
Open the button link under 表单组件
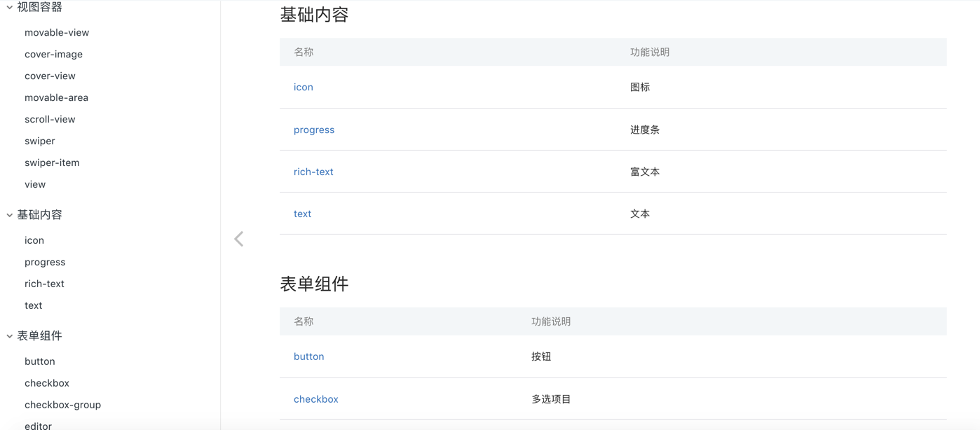[308, 356]
